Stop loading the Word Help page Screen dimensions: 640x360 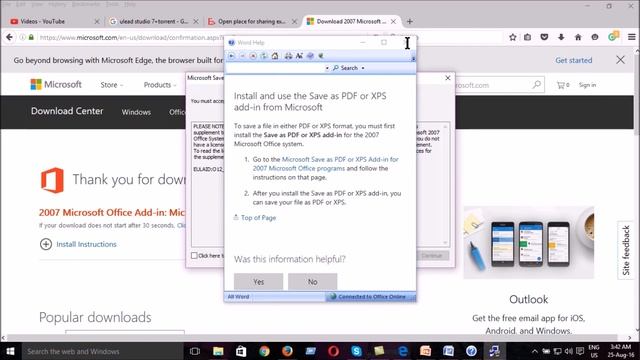tap(253, 56)
